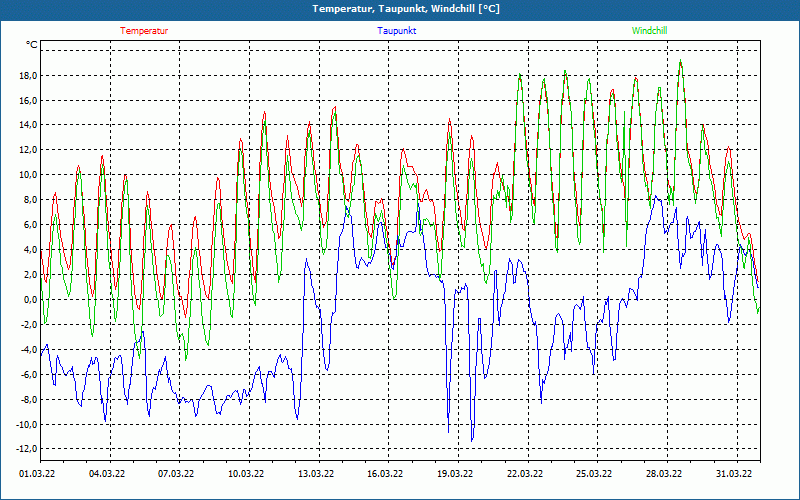Click the 0,0 y-axis value
Screen dimensions: 800x500
[x=30, y=299]
